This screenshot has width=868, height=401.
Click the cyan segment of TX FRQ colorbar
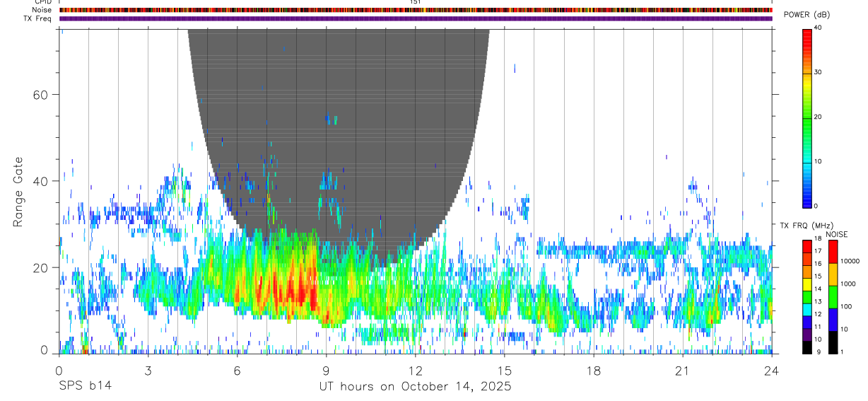click(807, 310)
